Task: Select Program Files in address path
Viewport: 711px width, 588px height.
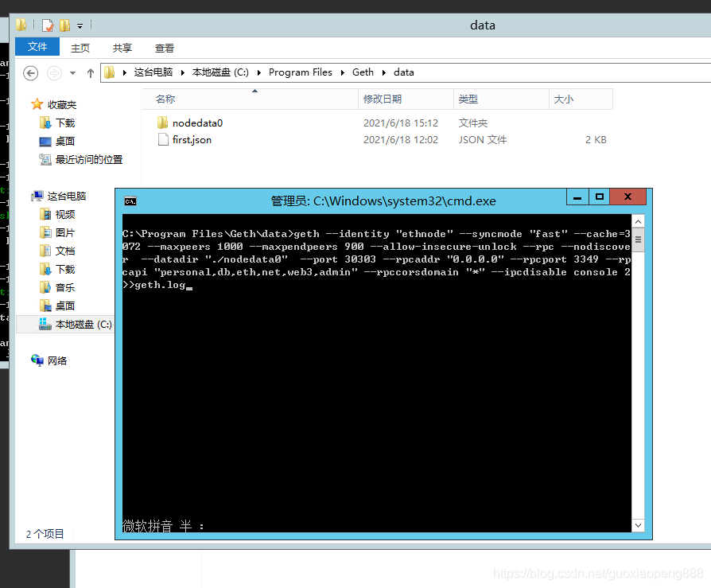Action: click(300, 72)
